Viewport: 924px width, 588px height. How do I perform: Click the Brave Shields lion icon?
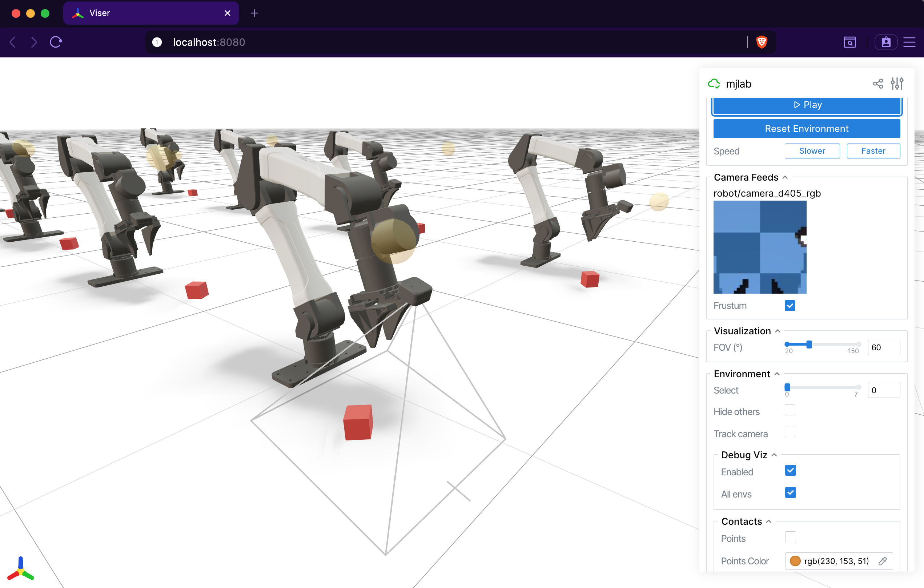pyautogui.click(x=762, y=42)
